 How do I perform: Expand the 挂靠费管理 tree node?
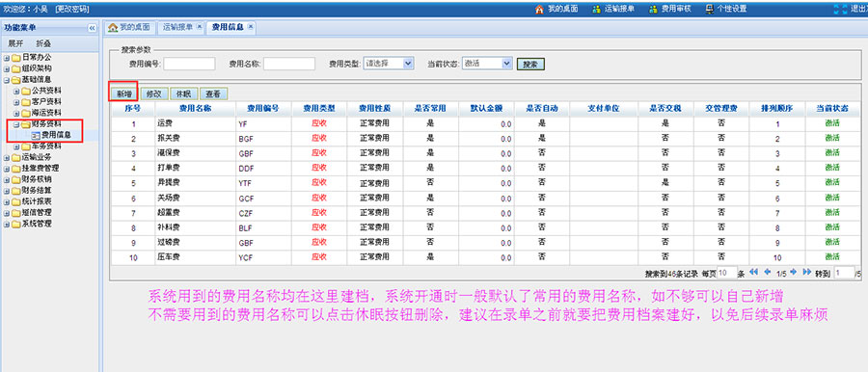[7, 169]
